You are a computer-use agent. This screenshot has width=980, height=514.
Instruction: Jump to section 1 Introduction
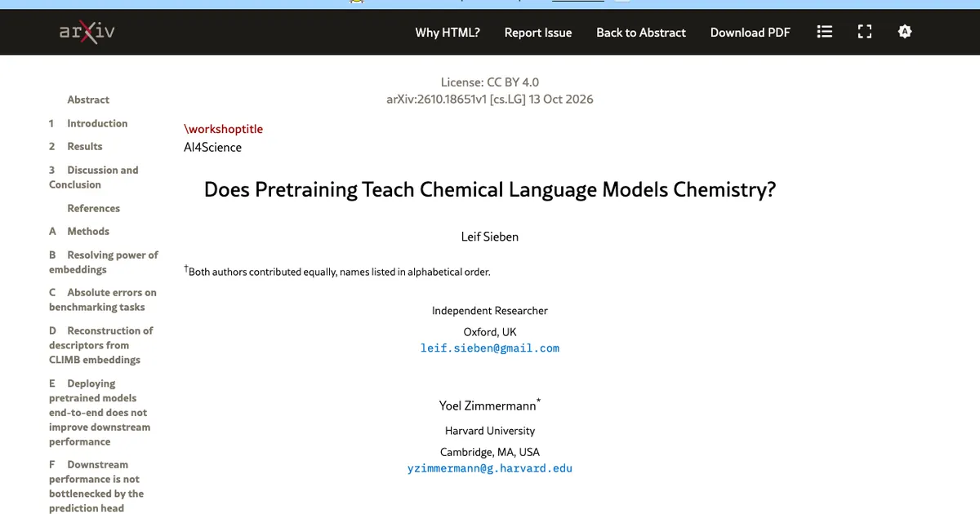point(88,123)
